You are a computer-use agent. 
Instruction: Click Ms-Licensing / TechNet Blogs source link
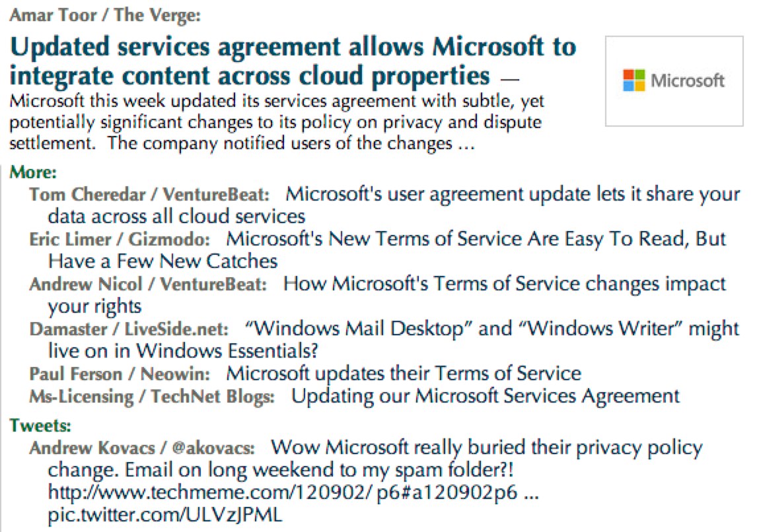(151, 397)
